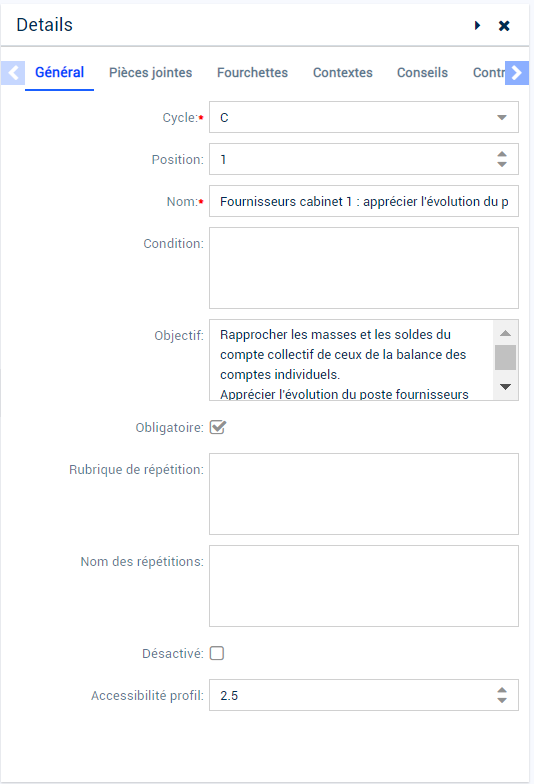This screenshot has width=534, height=784.
Task: Click the Details panel title
Action: (44, 24)
